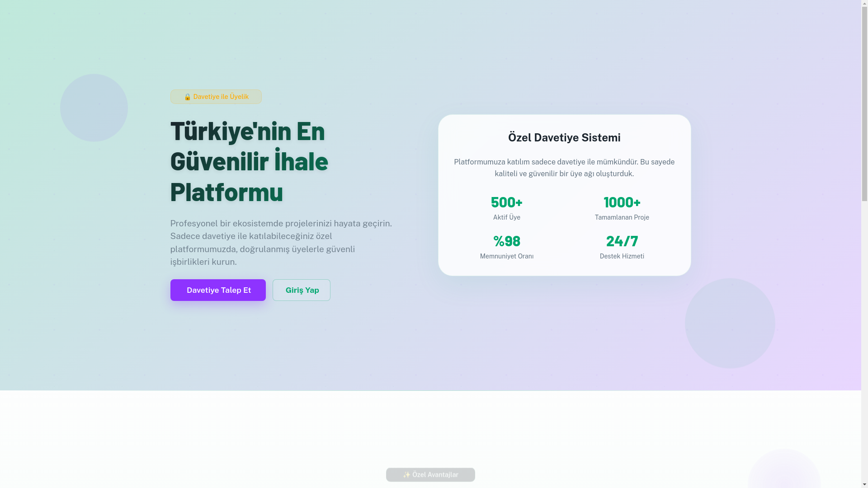The image size is (868, 488).
Task: Click the Özel Davetiye Sistemi heading
Action: 564,137
